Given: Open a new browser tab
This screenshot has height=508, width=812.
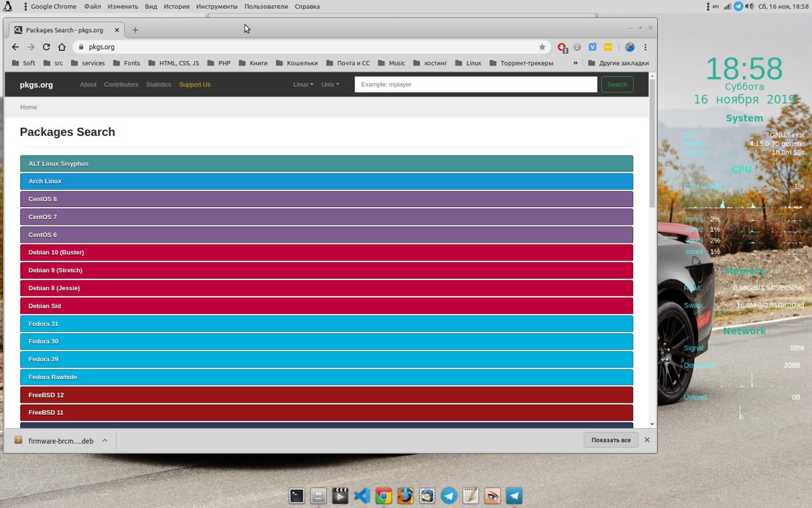Looking at the screenshot, I should click(135, 30).
